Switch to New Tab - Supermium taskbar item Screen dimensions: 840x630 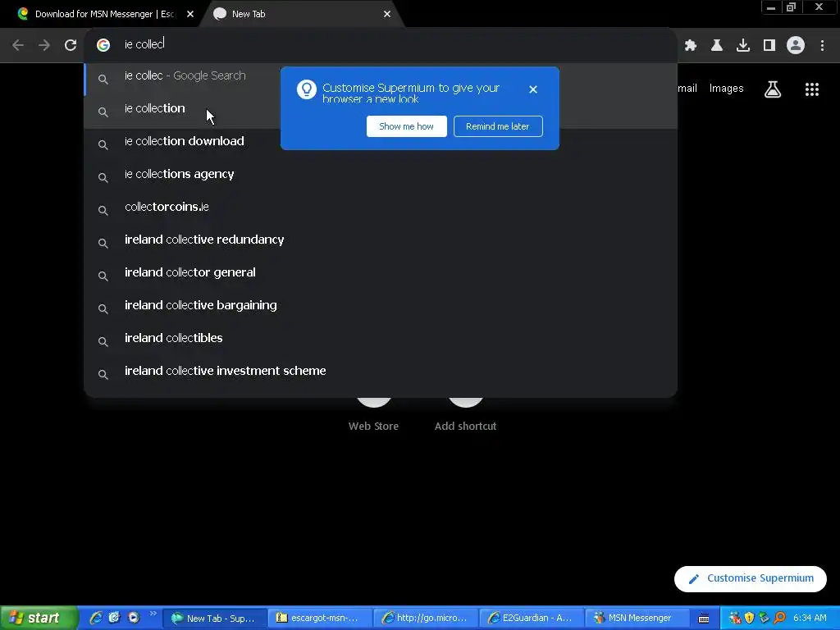click(214, 619)
